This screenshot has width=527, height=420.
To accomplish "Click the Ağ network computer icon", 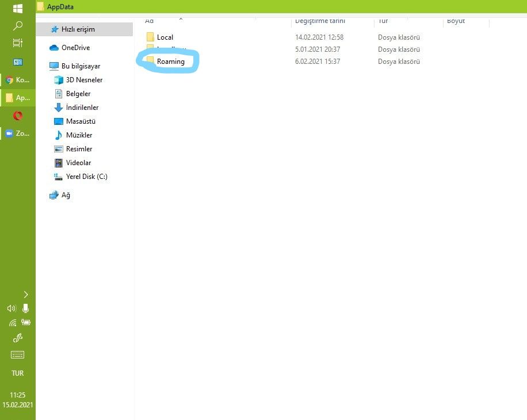I will click(54, 195).
